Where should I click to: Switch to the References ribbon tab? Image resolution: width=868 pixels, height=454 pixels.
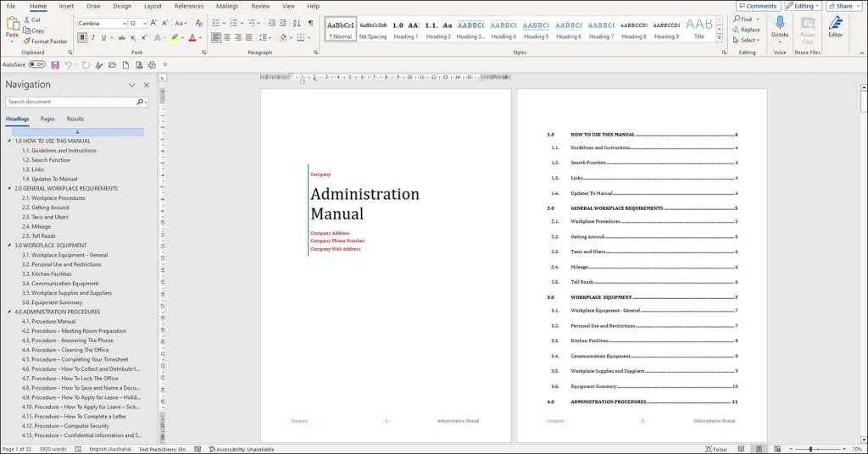coord(189,6)
